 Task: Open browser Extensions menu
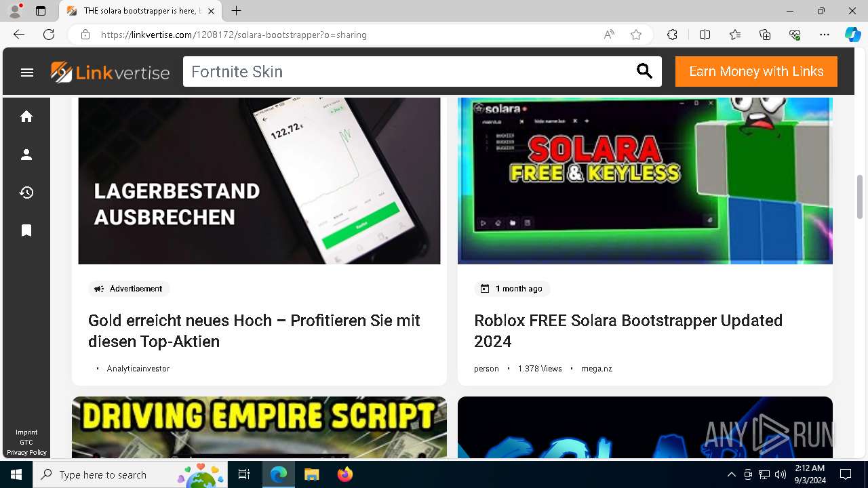(x=672, y=35)
